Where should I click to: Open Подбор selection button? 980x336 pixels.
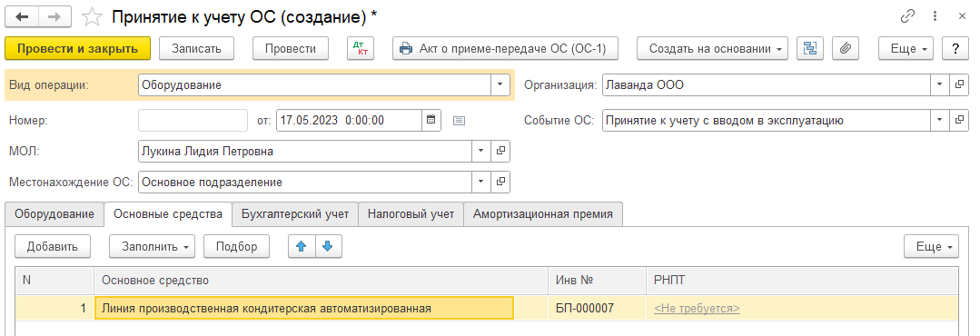click(236, 246)
